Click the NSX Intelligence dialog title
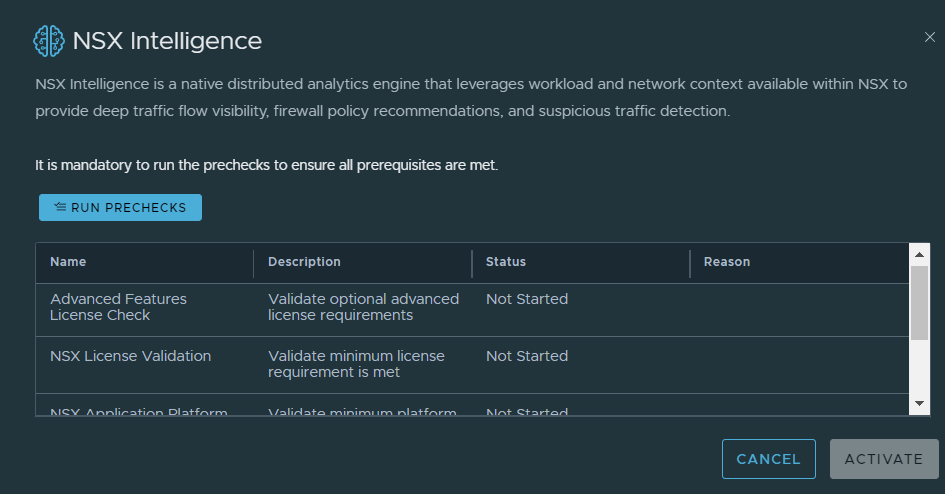 click(x=167, y=41)
